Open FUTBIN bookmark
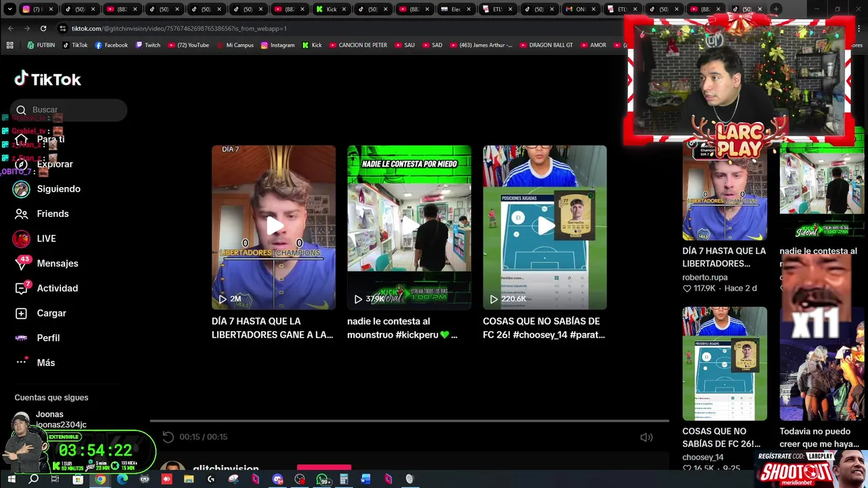The height and width of the screenshot is (488, 868). 41,45
